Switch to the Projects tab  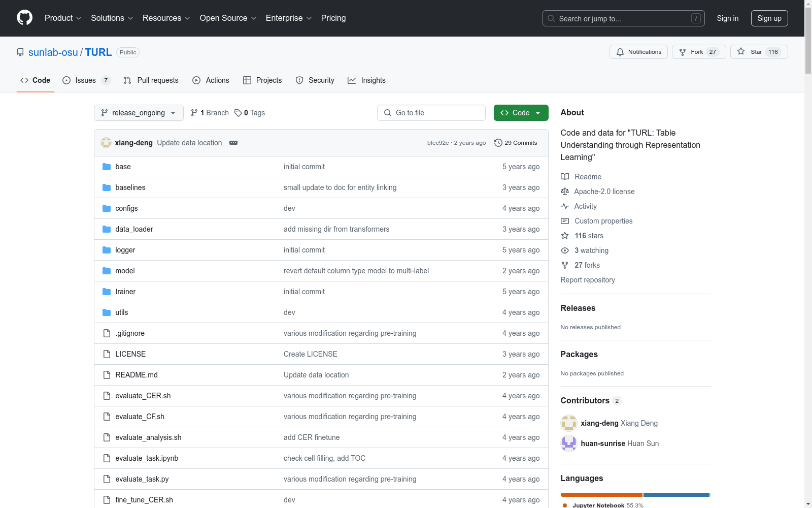tap(262, 80)
